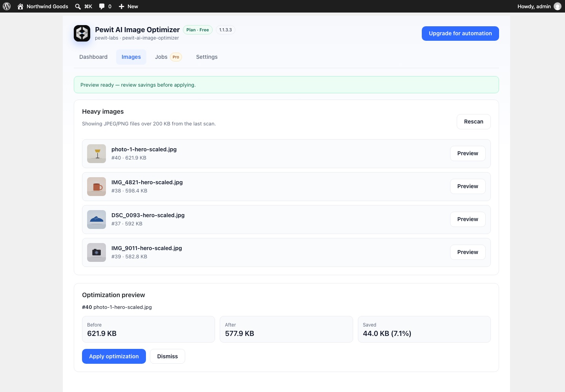Click Apply optimization button
The image size is (565, 392).
[114, 356]
